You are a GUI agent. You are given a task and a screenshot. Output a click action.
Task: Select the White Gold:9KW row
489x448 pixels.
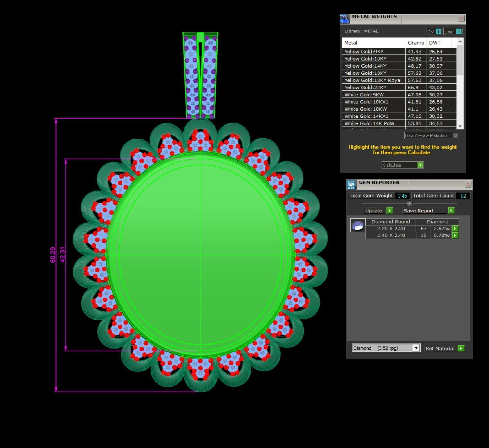pyautogui.click(x=399, y=95)
